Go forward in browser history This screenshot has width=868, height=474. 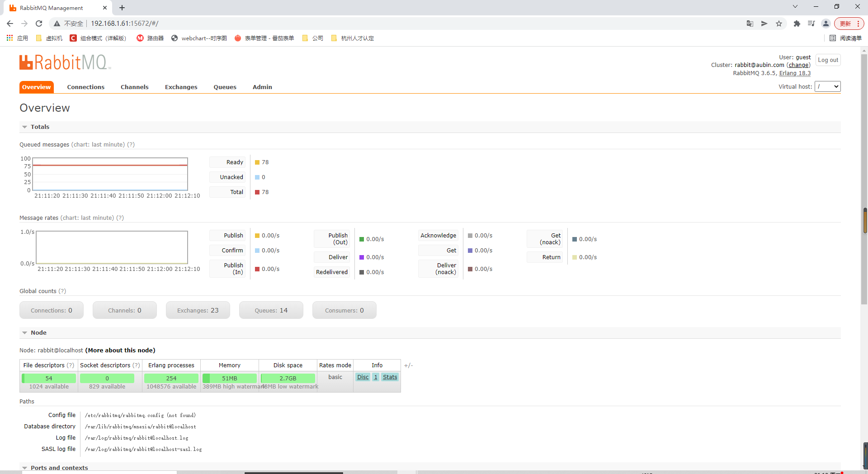(x=24, y=24)
